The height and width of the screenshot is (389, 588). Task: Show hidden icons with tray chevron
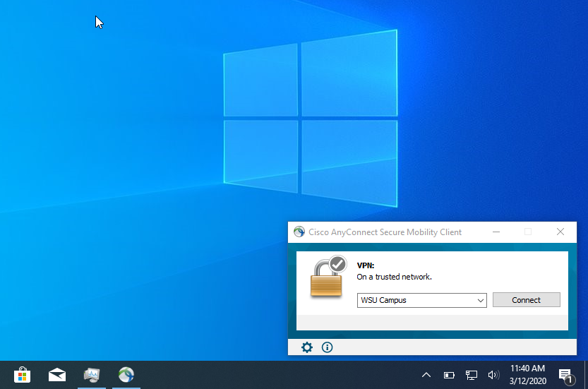tap(426, 375)
